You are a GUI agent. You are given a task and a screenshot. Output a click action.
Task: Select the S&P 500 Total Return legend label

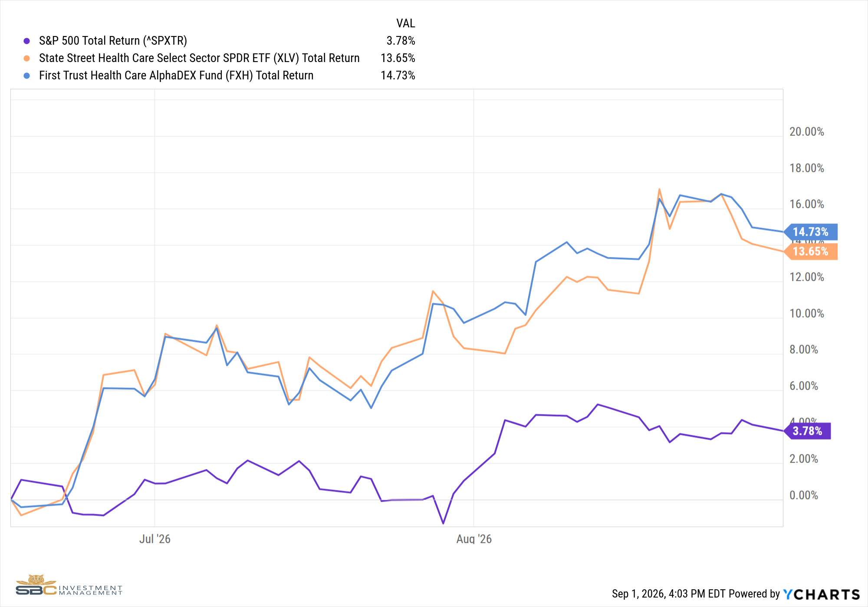113,41
